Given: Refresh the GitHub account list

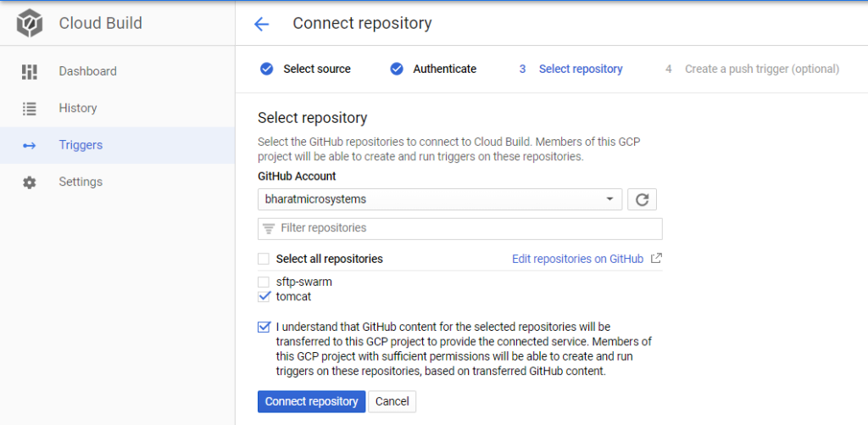Looking at the screenshot, I should (x=643, y=199).
